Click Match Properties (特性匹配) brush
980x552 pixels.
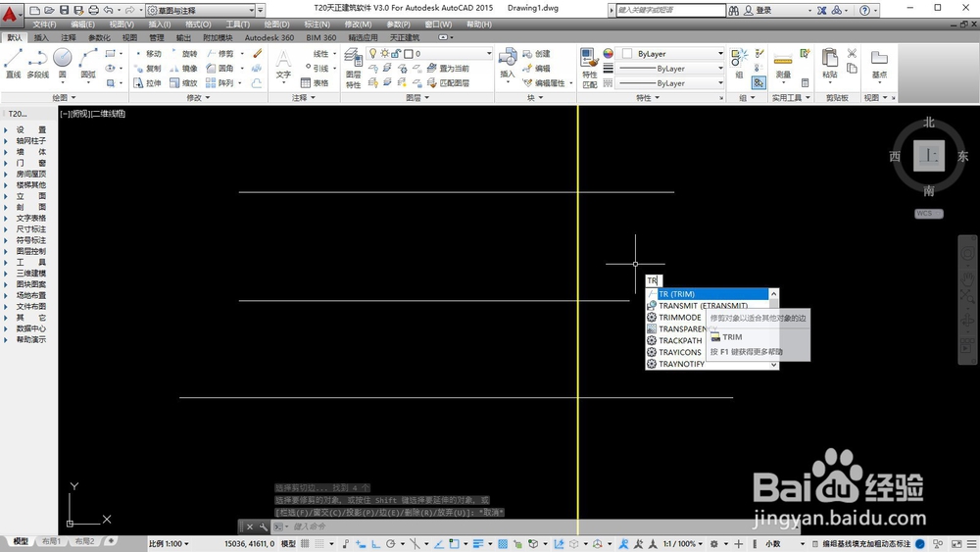point(589,68)
